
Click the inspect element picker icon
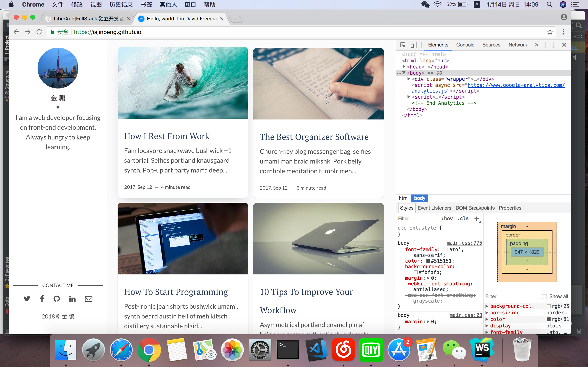[403, 45]
